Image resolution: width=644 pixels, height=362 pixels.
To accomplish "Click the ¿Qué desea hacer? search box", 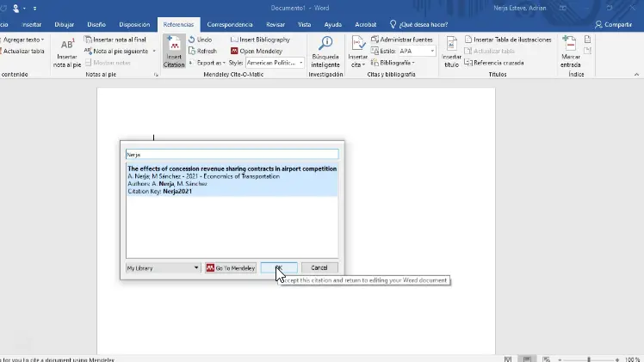I will (x=419, y=25).
